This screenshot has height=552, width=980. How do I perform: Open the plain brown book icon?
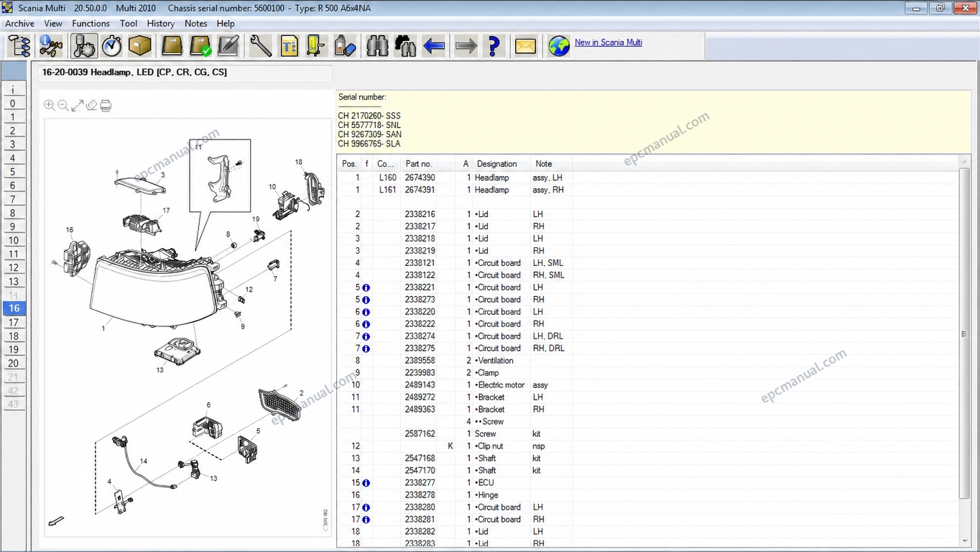[172, 46]
